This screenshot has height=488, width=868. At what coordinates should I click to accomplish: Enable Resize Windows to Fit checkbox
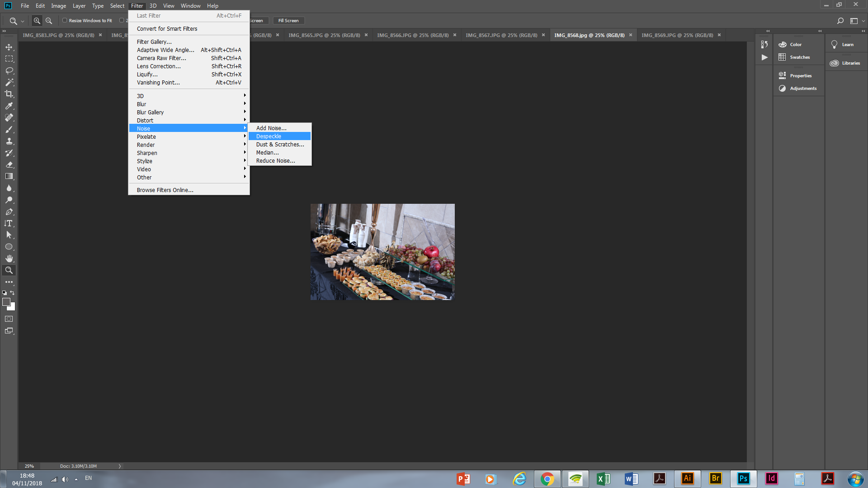pyautogui.click(x=65, y=20)
